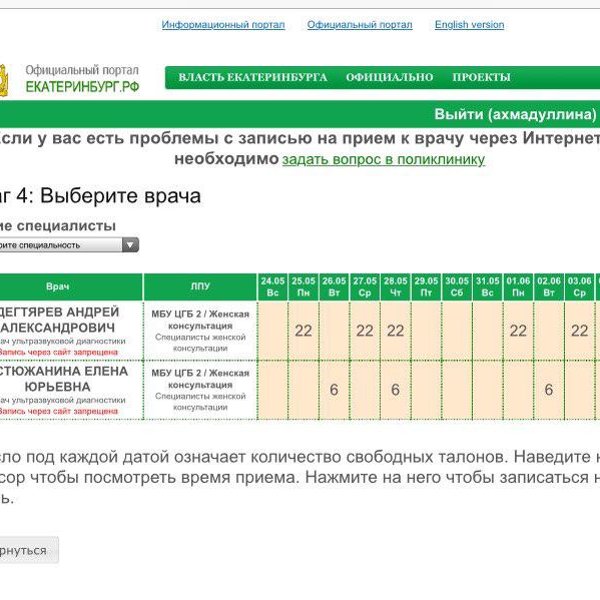Click the 31.05 Вс date header
The width and height of the screenshot is (600, 600).
coord(488,287)
